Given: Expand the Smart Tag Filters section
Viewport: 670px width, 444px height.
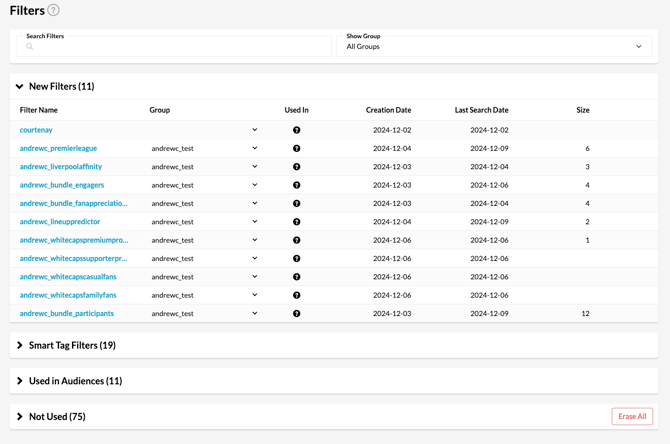Looking at the screenshot, I should click(20, 345).
